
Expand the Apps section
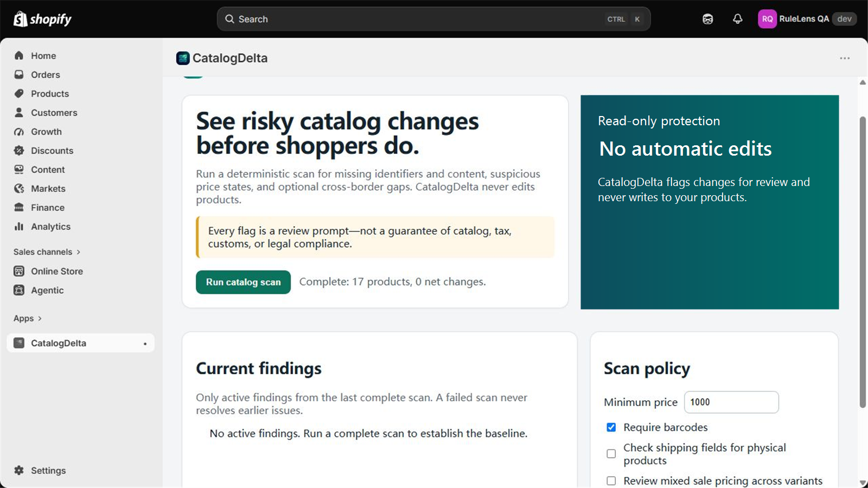click(x=28, y=318)
